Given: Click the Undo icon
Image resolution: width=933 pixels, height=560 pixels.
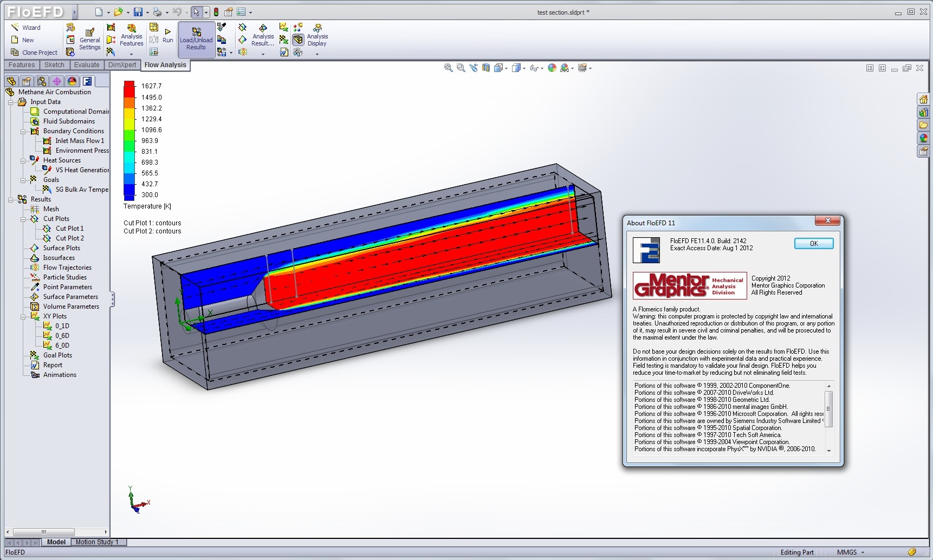Looking at the screenshot, I should (177, 12).
